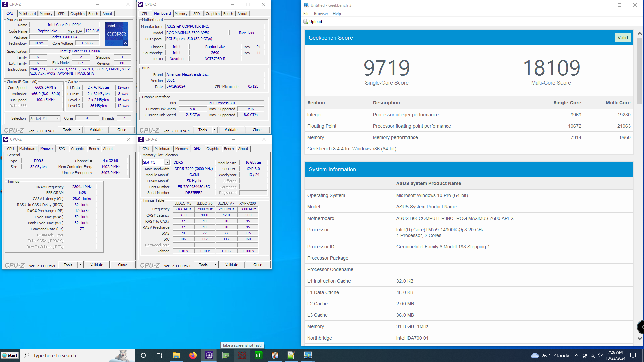Open the green graphics card taskbar icon

[225, 355]
